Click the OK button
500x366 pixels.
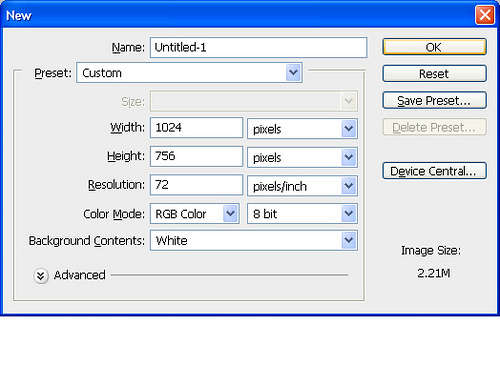[x=434, y=47]
